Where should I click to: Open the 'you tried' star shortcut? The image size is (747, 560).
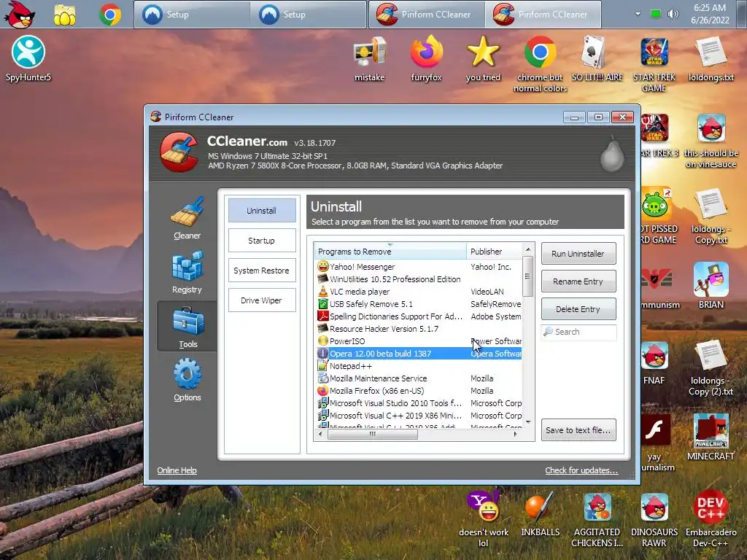483,58
